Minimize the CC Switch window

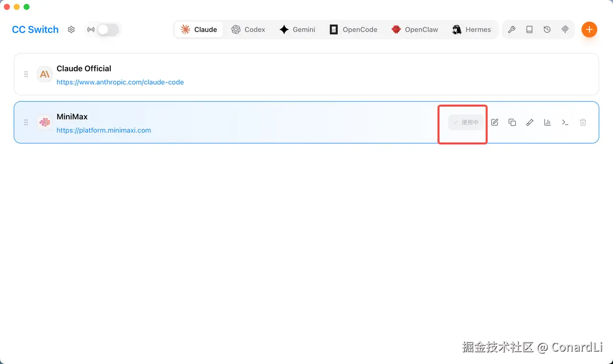[x=17, y=7]
